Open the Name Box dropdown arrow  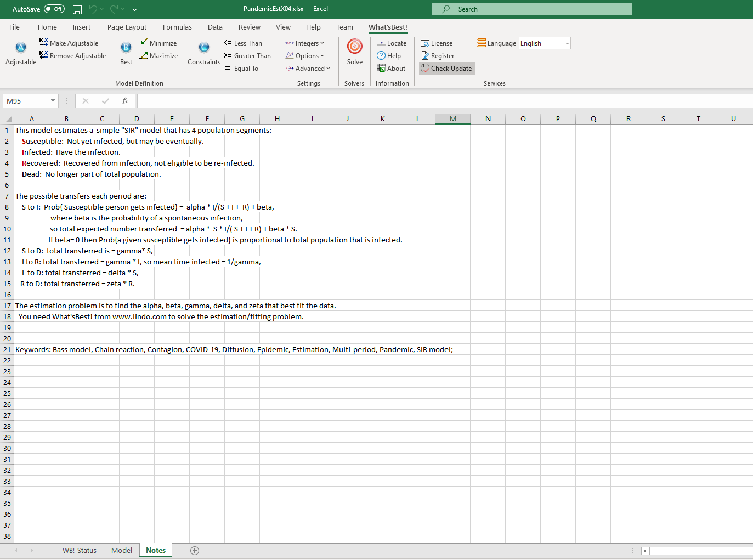tap(53, 101)
